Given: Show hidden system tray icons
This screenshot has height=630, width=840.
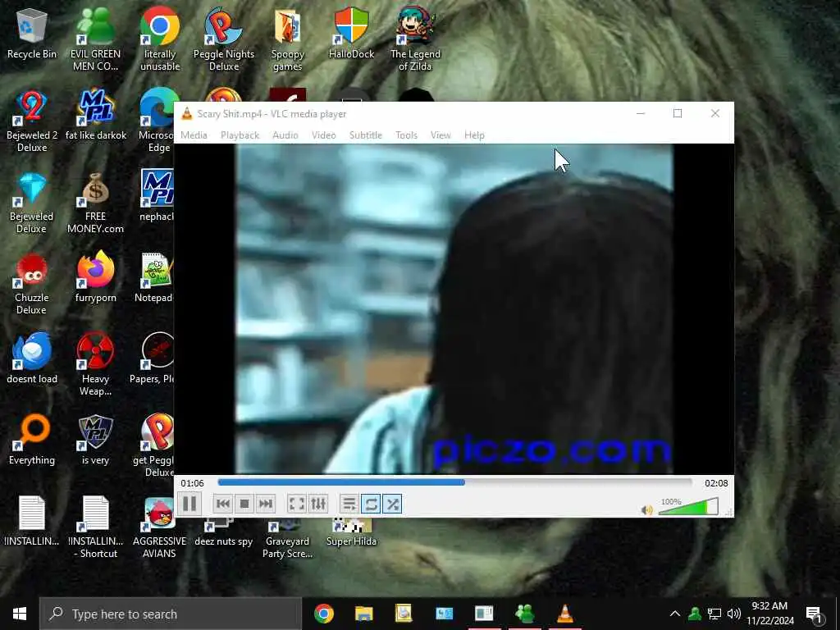Looking at the screenshot, I should coord(675,614).
